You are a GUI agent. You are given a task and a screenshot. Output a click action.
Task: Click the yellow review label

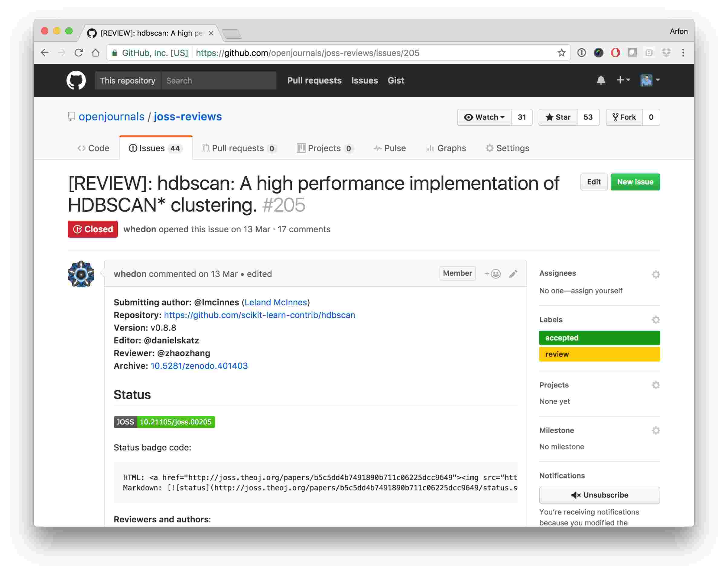coord(600,354)
